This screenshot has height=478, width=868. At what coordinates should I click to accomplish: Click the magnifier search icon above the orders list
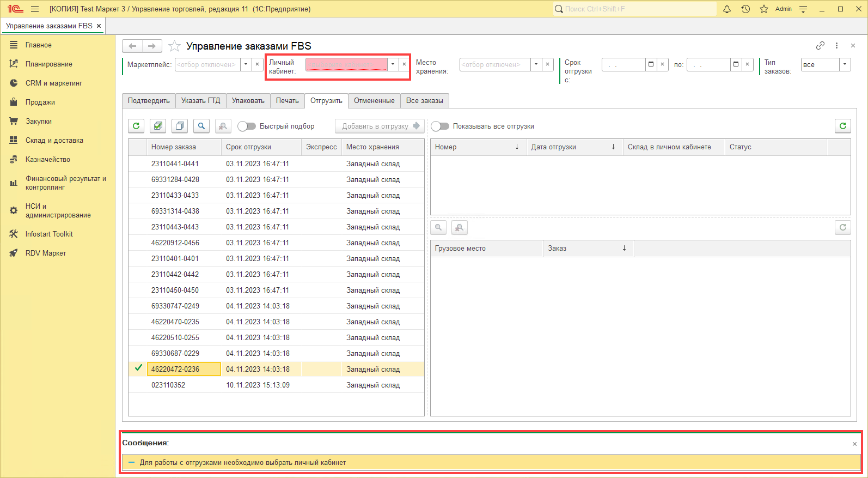tap(201, 126)
